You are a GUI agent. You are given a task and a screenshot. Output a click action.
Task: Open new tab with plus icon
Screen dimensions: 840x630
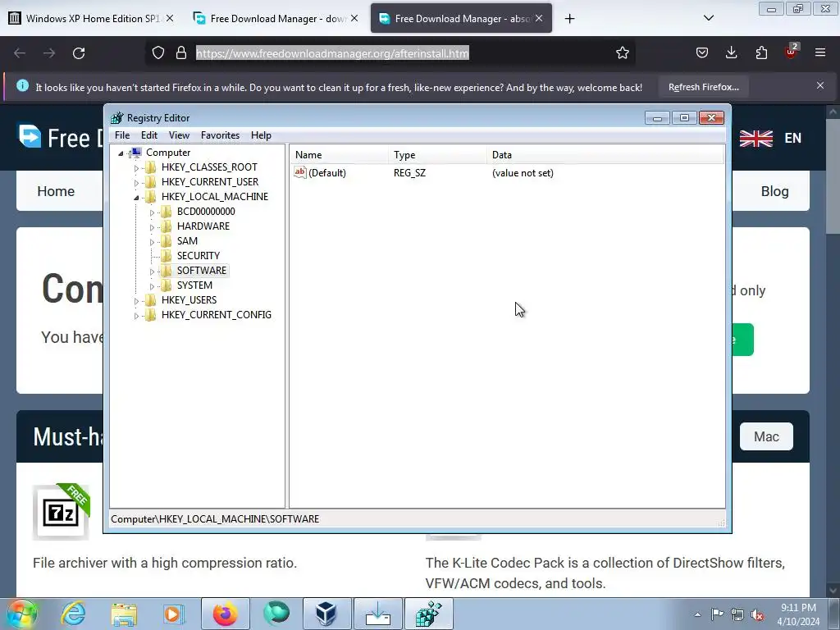(569, 19)
